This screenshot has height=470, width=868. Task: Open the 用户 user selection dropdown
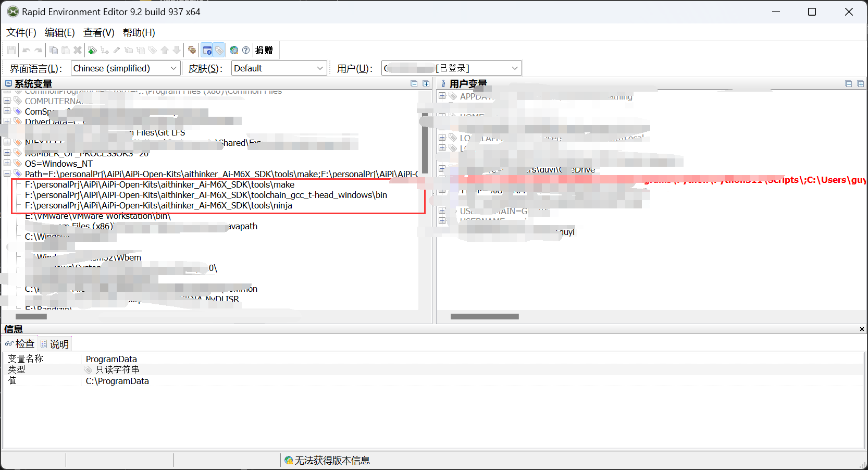(452, 68)
